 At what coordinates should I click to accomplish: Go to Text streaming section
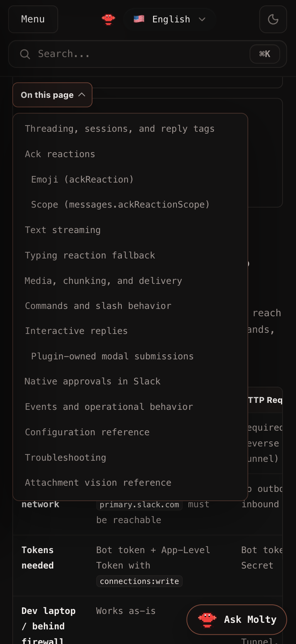pos(63,230)
